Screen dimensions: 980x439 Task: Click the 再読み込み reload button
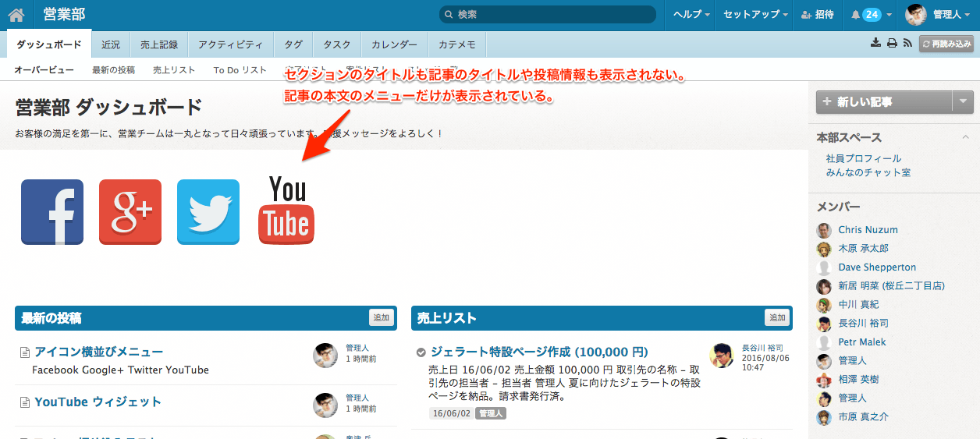click(x=946, y=44)
